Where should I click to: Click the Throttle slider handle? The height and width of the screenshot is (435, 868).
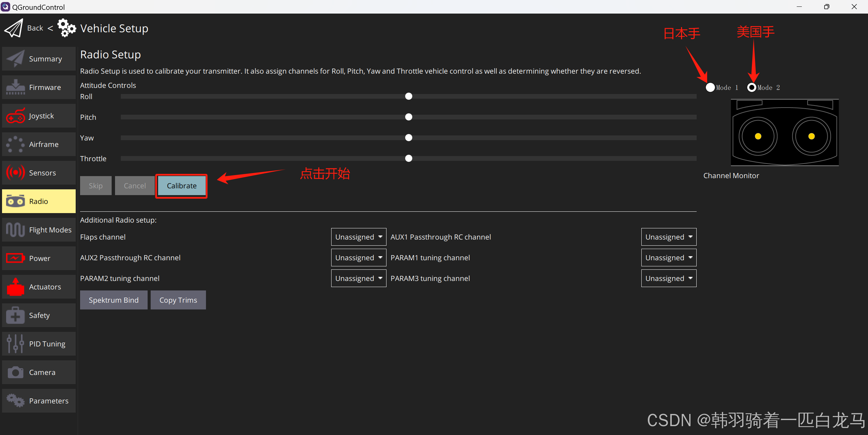pos(409,158)
